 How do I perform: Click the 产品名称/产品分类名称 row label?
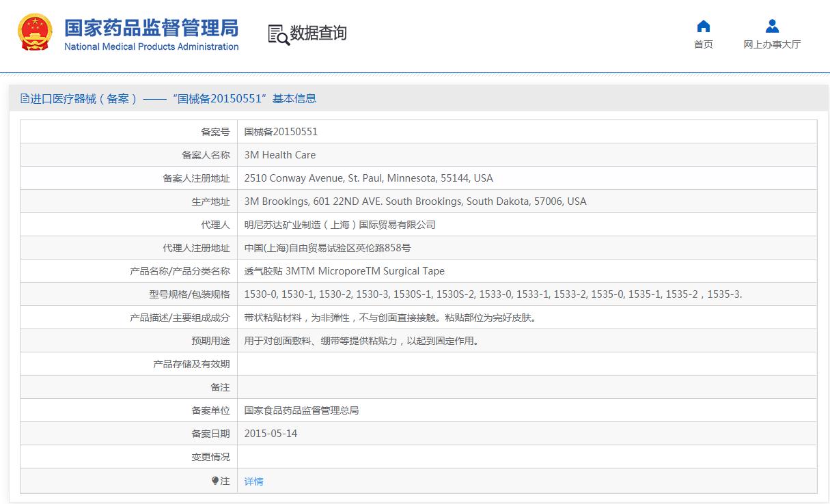(180, 271)
